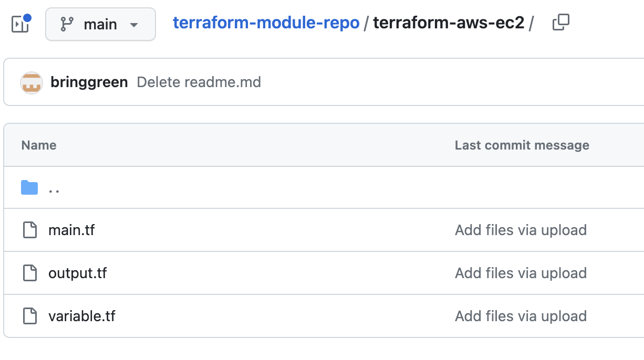
Task: Click the file icon beside output.tf
Action: pyautogui.click(x=30, y=273)
